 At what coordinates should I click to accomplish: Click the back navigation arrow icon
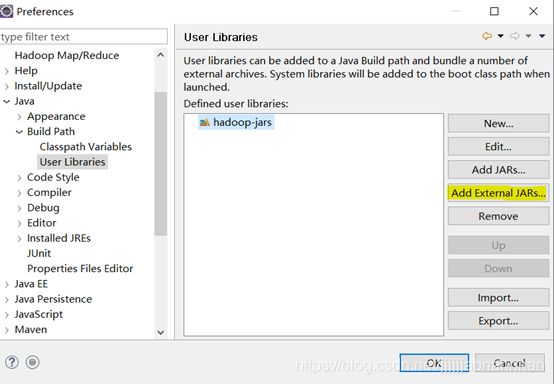(x=487, y=36)
